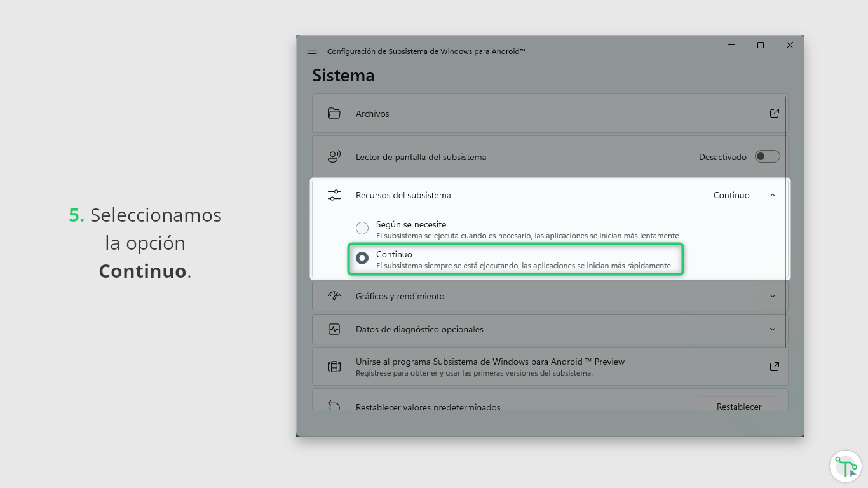Image resolution: width=868 pixels, height=488 pixels.
Task: Click the Recursos del subsistema sliders icon
Action: (334, 195)
